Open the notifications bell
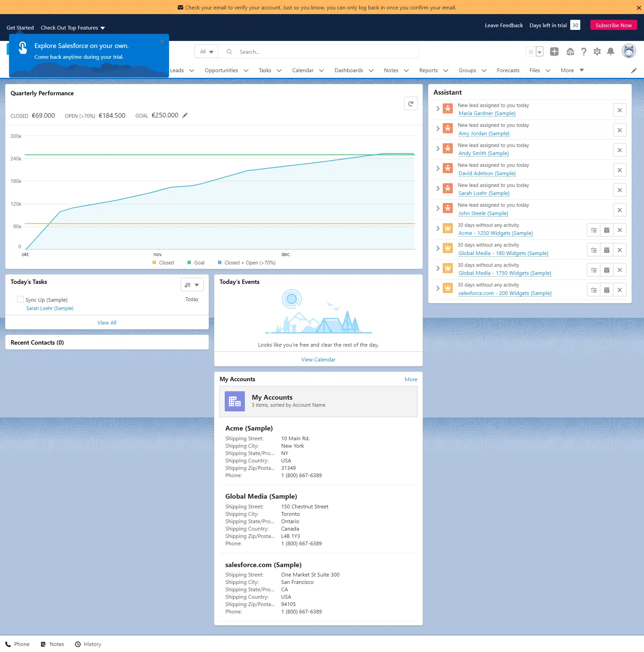The height and width of the screenshot is (652, 644). (610, 51)
